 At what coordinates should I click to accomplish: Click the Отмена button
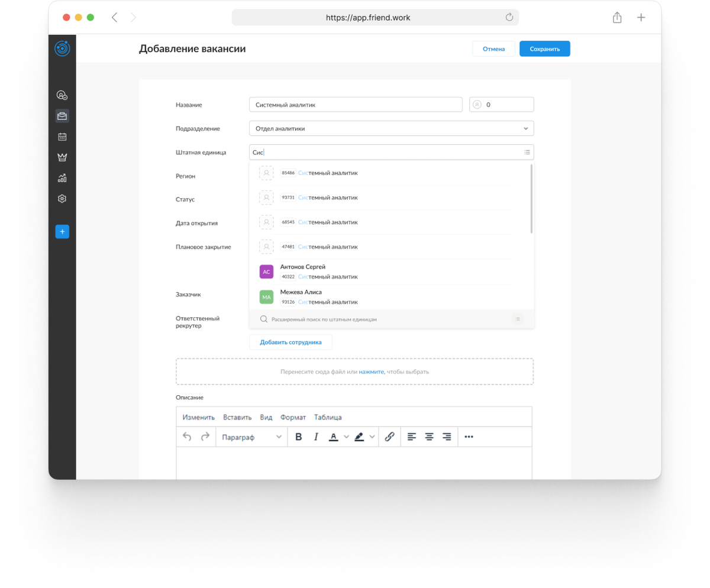tap(493, 49)
